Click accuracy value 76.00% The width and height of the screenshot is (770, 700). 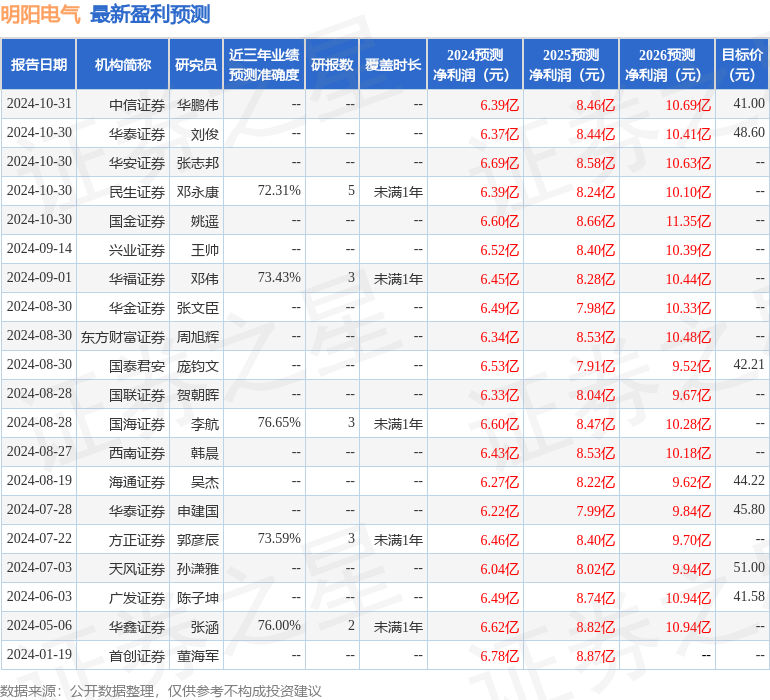tap(279, 625)
